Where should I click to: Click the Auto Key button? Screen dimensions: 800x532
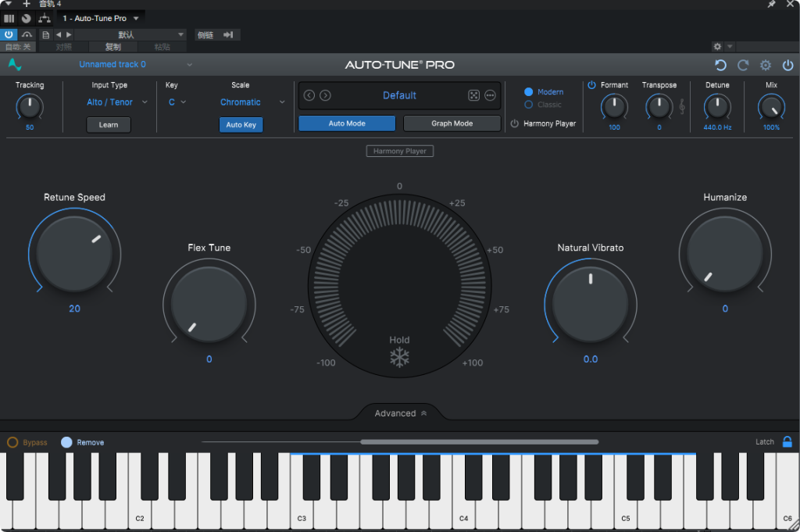[x=241, y=124]
